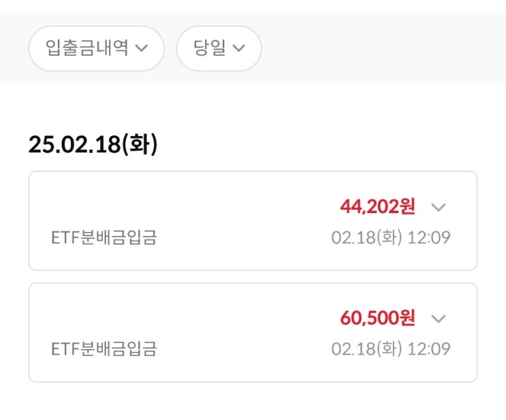
Task: Click the 60,500원 amount text
Action: (x=377, y=318)
